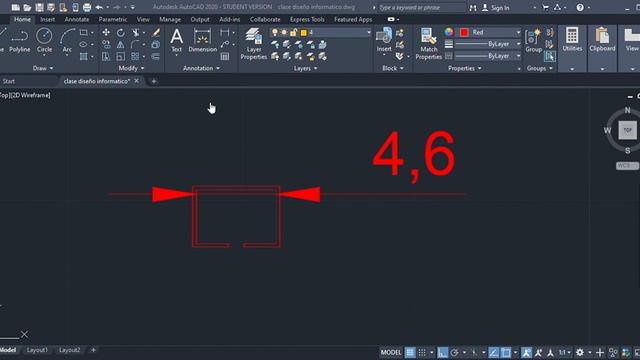
Task: Toggle object snap tracking
Action: (493, 352)
